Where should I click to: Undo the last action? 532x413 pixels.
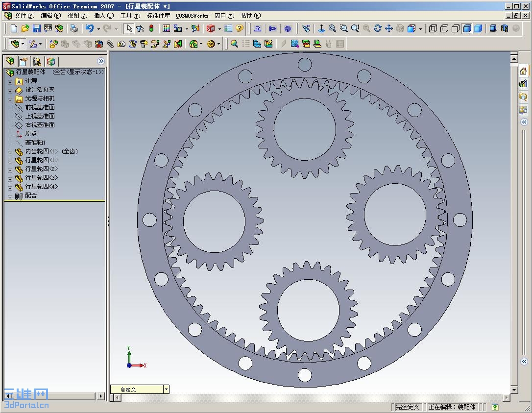(x=90, y=28)
